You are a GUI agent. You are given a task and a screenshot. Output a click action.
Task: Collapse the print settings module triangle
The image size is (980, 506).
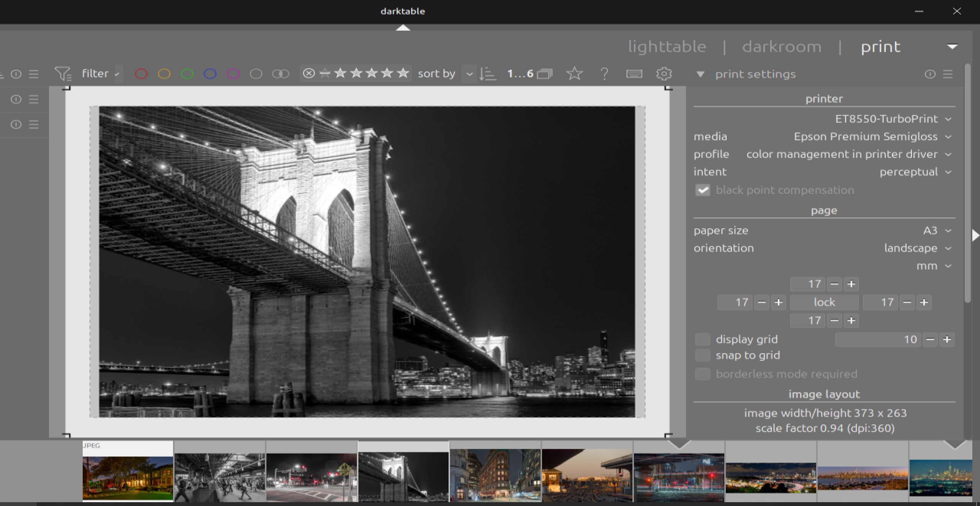700,74
